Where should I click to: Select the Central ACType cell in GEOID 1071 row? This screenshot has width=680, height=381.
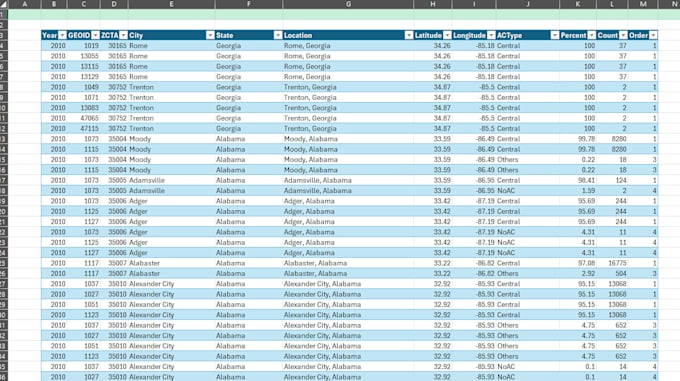527,98
